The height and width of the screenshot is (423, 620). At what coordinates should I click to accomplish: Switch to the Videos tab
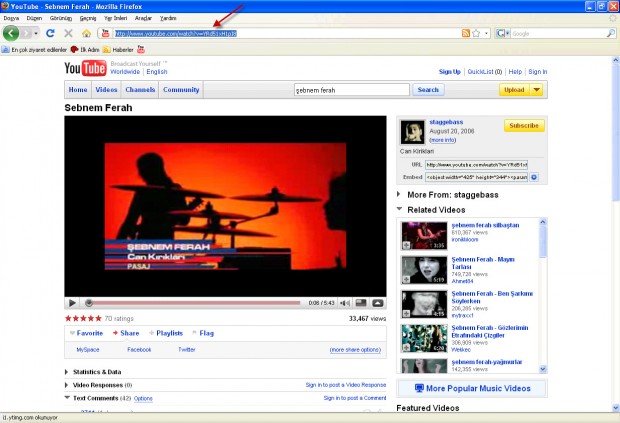pyautogui.click(x=106, y=90)
